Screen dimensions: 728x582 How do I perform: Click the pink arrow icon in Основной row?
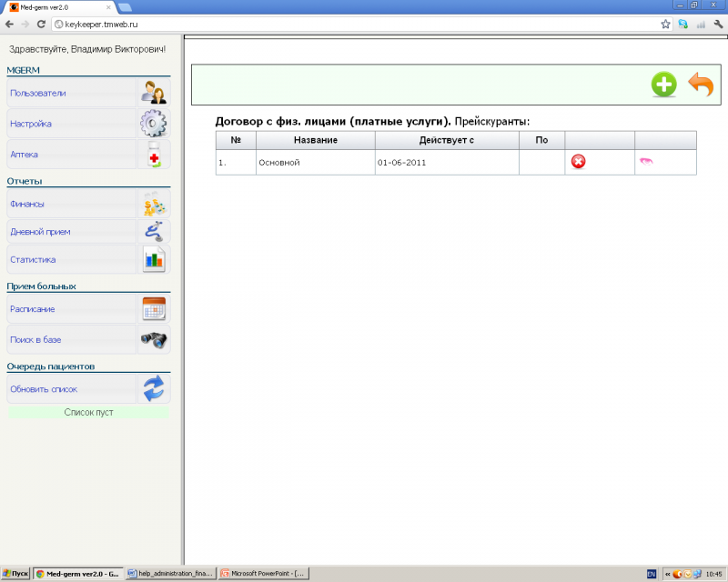point(644,162)
